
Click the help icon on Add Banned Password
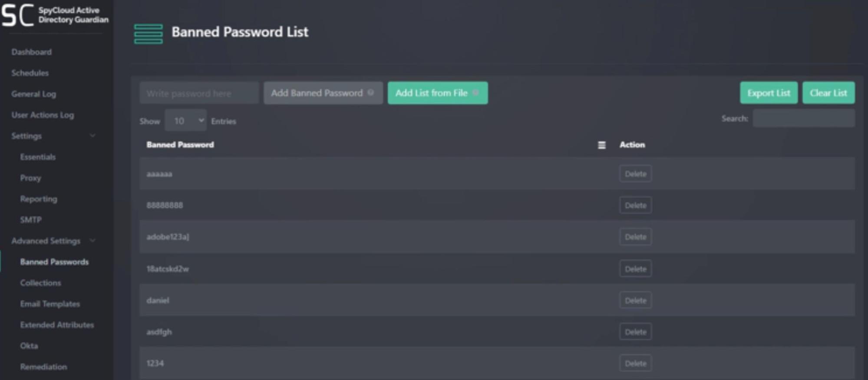370,93
